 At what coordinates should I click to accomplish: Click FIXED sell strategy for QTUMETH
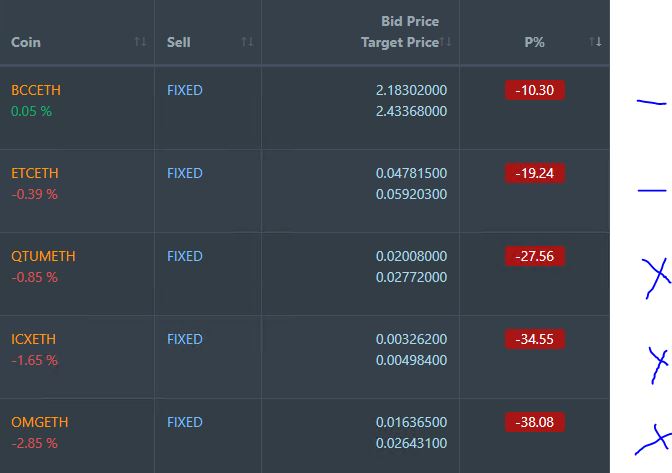pyautogui.click(x=185, y=256)
